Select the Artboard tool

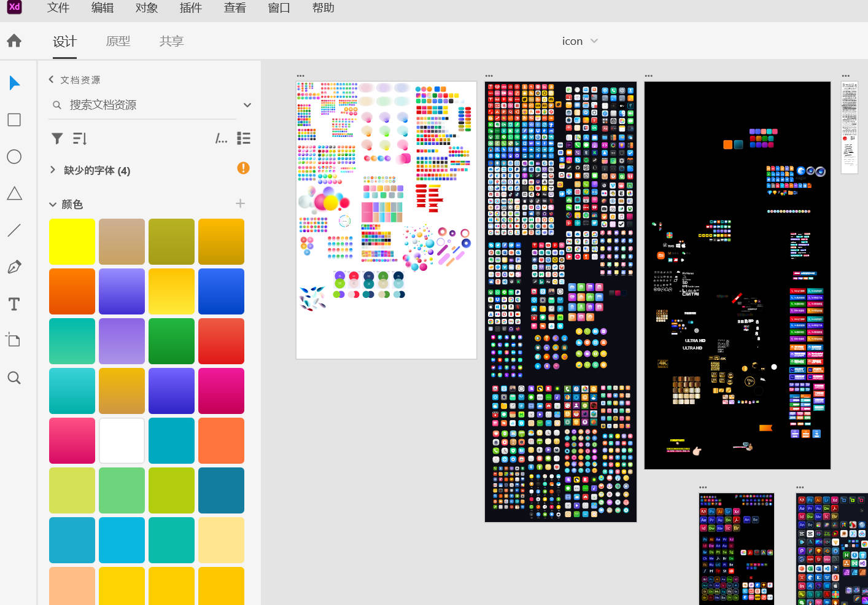click(14, 340)
